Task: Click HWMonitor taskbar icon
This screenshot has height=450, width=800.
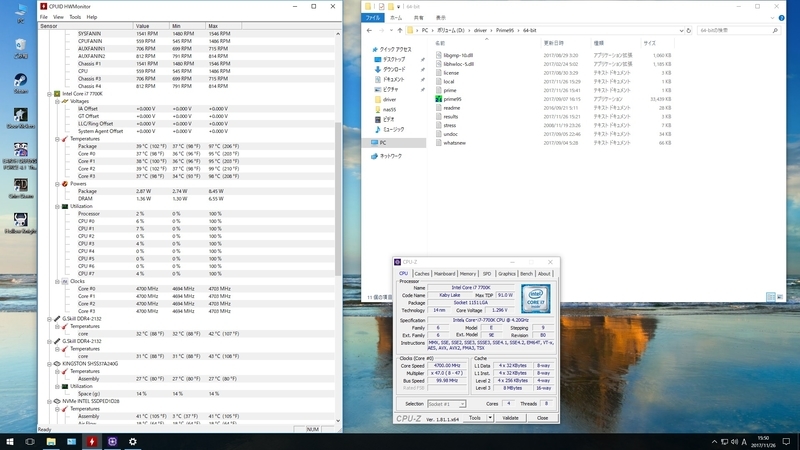Action: [92, 441]
